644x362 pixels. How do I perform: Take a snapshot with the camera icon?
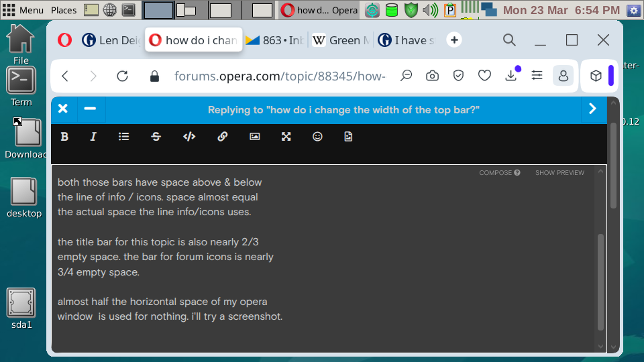click(x=432, y=76)
